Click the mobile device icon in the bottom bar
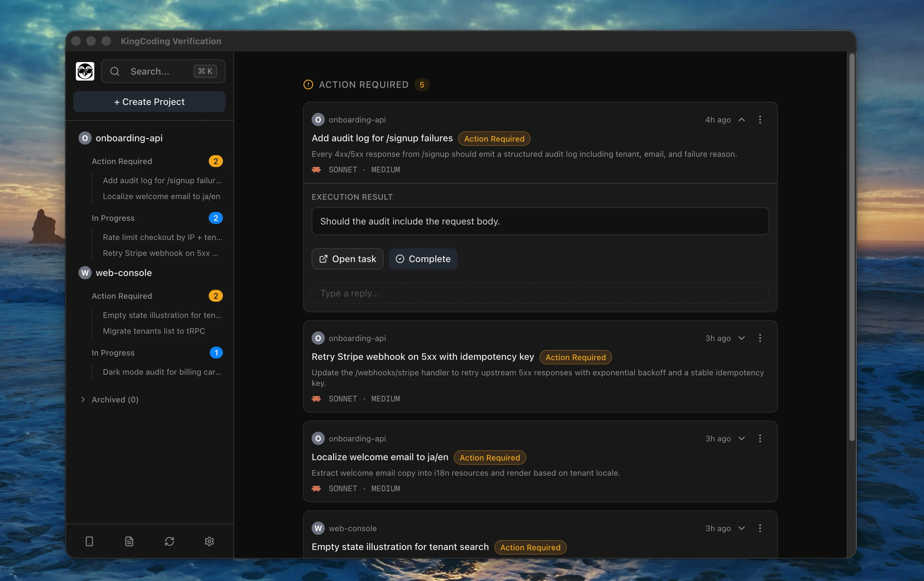924x581 pixels. (89, 541)
